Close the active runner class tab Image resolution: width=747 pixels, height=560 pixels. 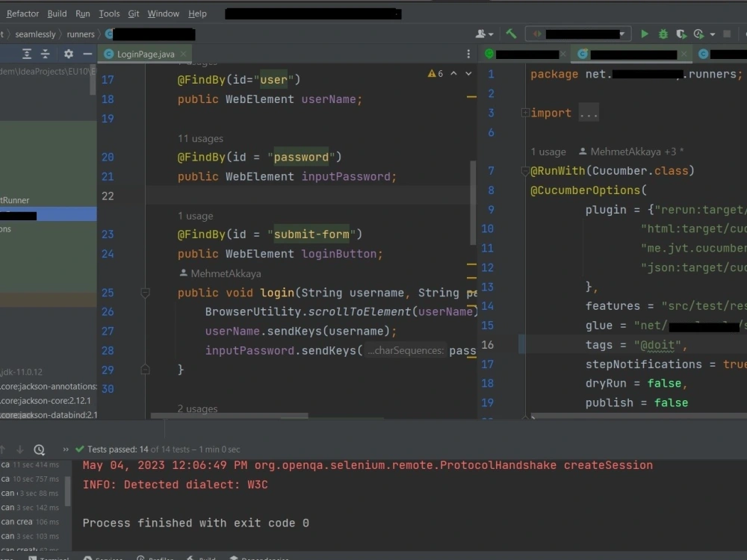[684, 54]
